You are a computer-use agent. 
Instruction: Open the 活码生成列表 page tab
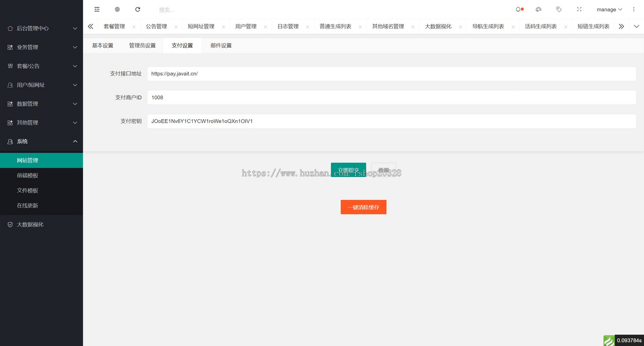[540, 26]
